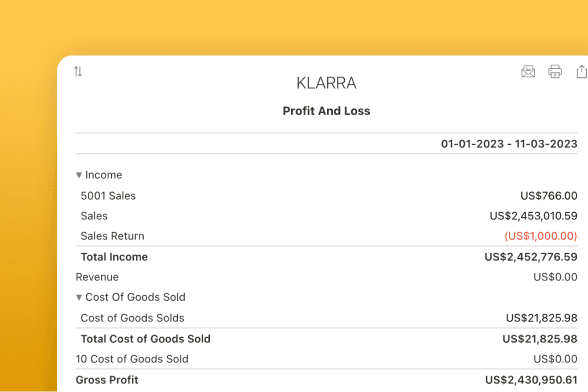Image resolution: width=588 pixels, height=392 pixels.
Task: Select the 10 Cost of Goods Sold row
Action: pyautogui.click(x=326, y=359)
